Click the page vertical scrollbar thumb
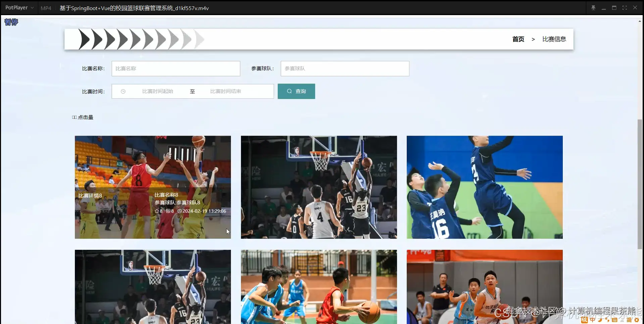The width and height of the screenshot is (644, 324). 640,184
